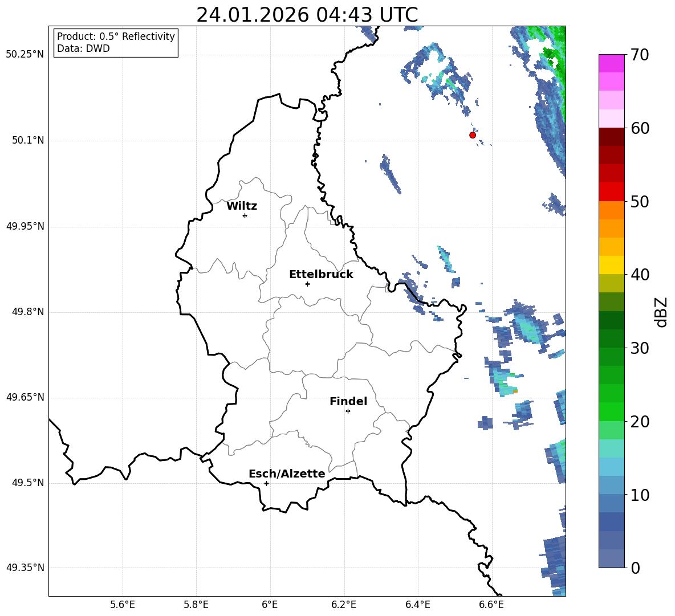Click the 5.6°E longitude label
675x616 pixels.
click(x=123, y=605)
